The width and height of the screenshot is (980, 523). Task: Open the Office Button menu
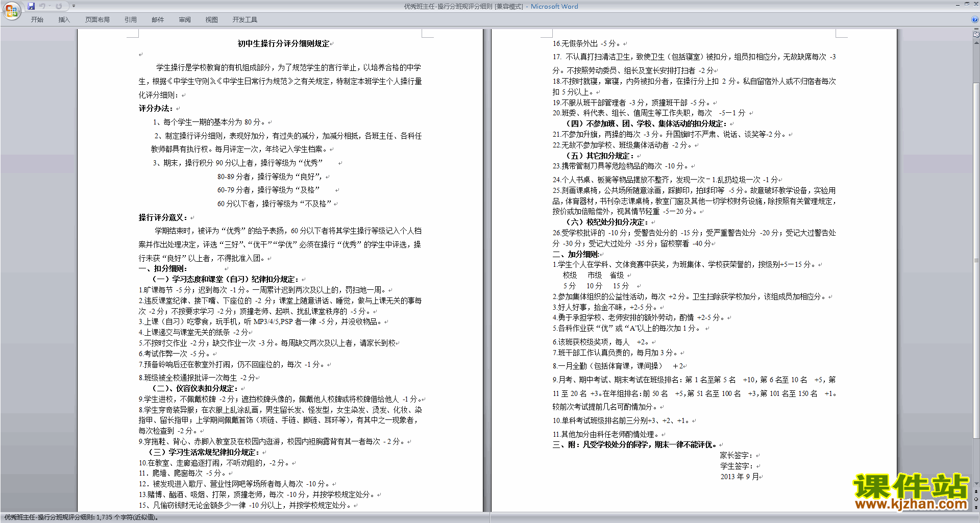click(11, 11)
